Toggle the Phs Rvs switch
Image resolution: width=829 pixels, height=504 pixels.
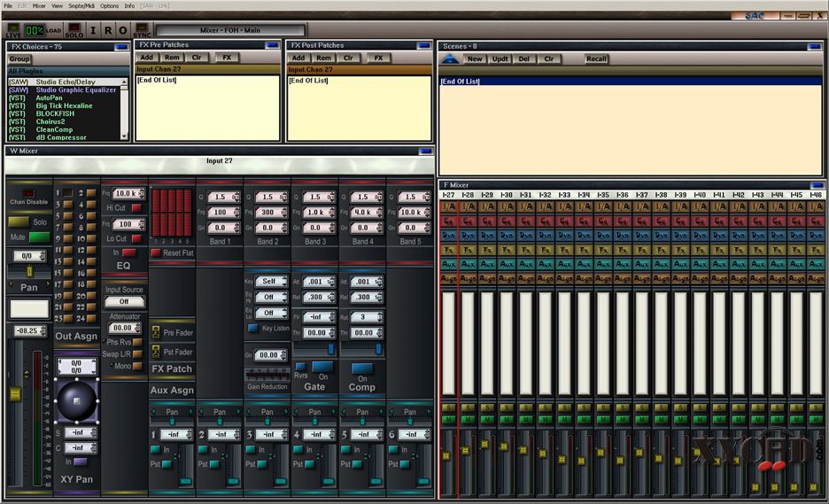click(137, 342)
